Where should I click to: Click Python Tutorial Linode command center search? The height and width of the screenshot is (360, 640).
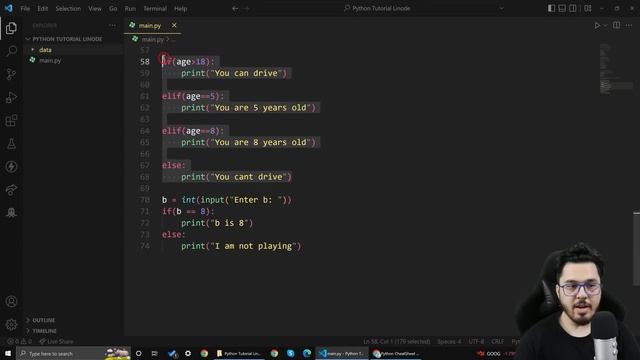[x=382, y=8]
